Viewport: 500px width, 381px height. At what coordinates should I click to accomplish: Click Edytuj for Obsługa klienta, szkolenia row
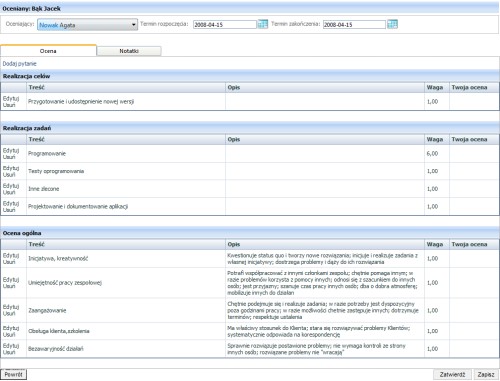tap(11, 328)
